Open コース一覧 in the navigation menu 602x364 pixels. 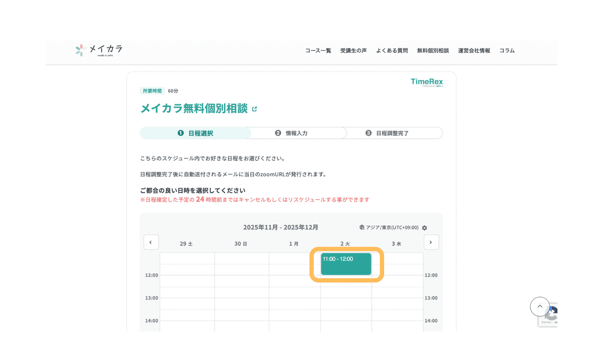coord(318,50)
